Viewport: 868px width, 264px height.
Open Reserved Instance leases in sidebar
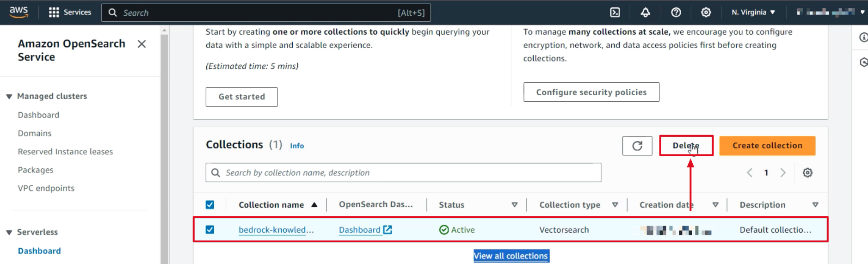click(65, 152)
